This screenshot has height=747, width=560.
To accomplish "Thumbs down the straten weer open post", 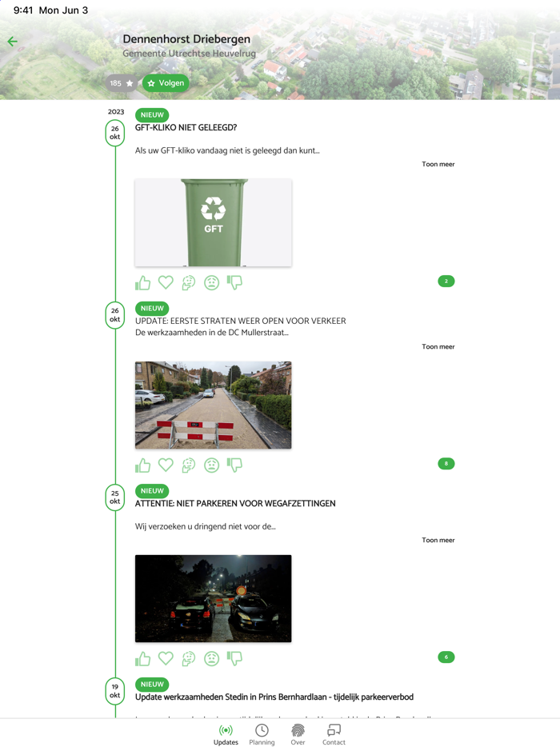I will click(234, 465).
